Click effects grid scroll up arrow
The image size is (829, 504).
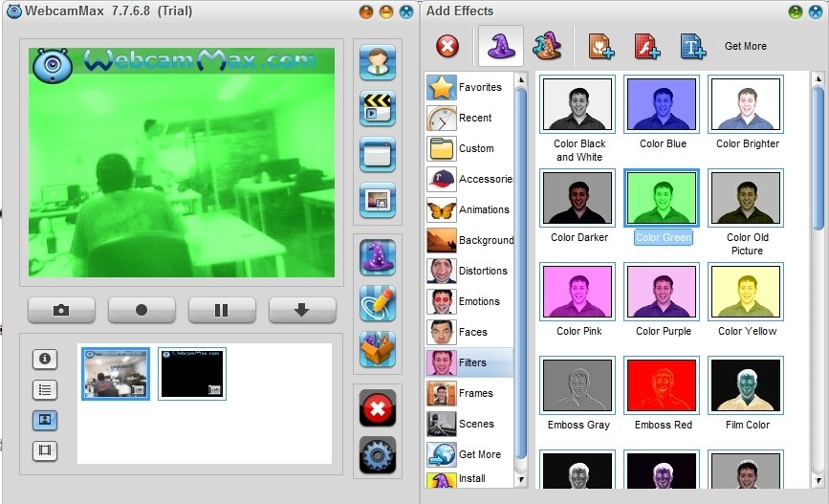tap(818, 80)
